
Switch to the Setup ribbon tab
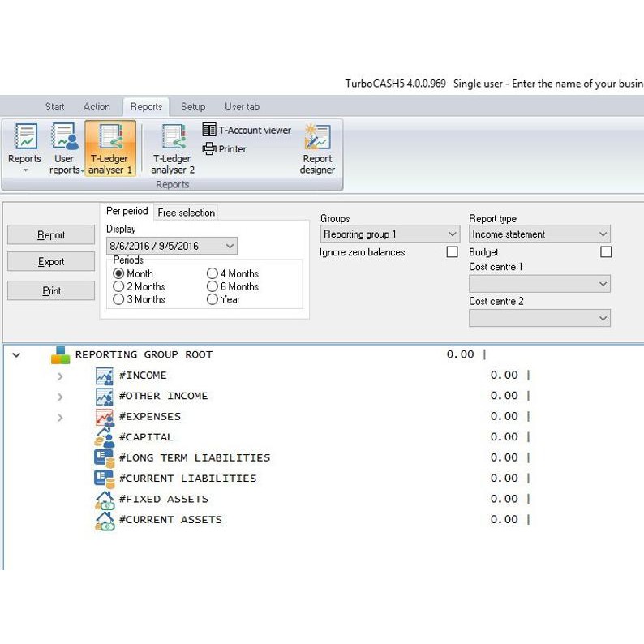[193, 107]
